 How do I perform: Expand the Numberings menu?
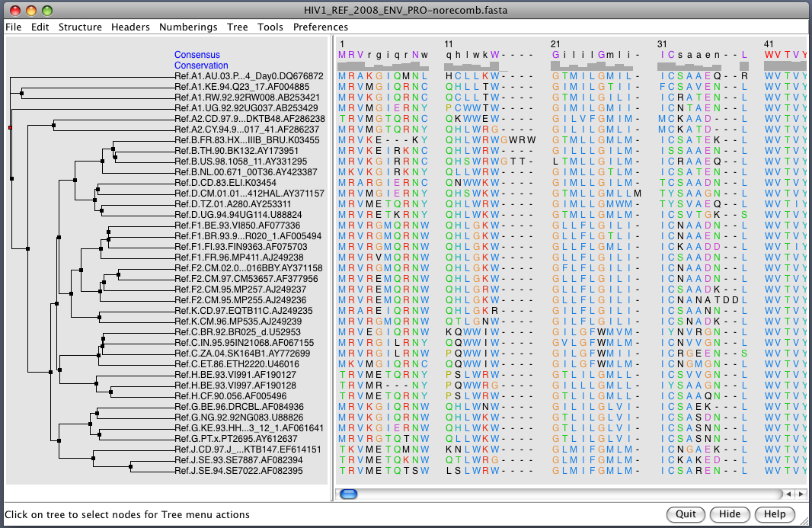[x=188, y=27]
